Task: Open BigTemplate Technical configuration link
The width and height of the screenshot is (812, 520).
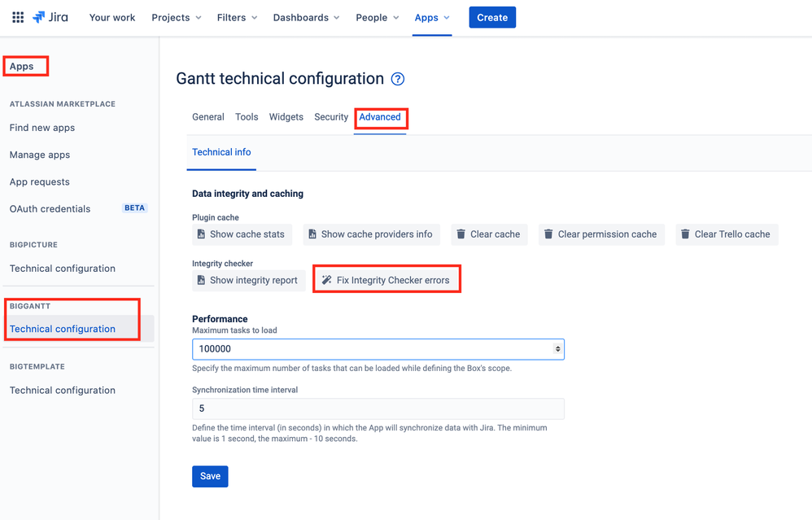Action: [x=62, y=390]
